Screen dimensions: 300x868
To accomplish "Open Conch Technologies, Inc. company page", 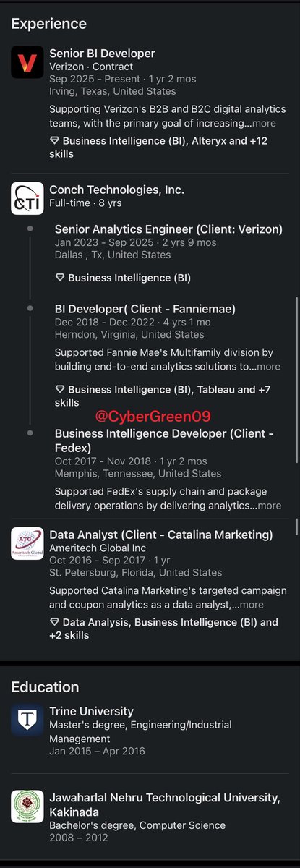I will pos(116,190).
